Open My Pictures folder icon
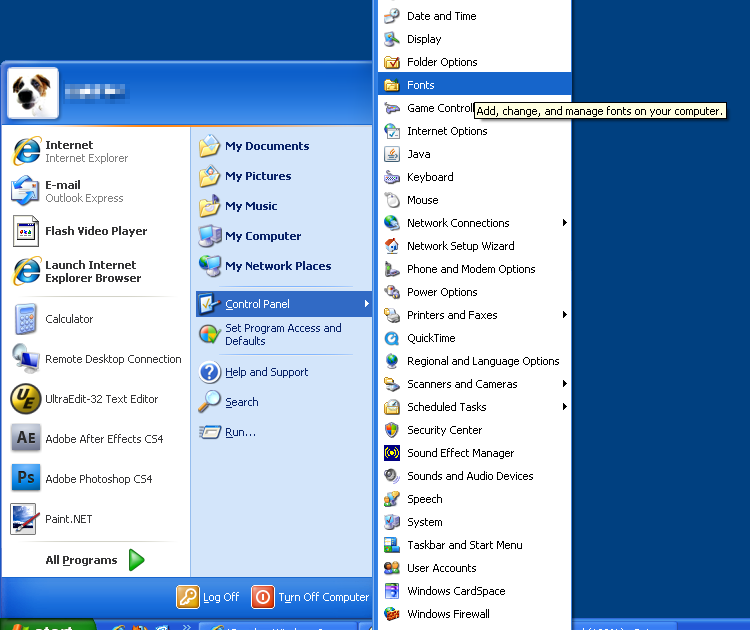Image resolution: width=750 pixels, height=630 pixels. tap(209, 176)
